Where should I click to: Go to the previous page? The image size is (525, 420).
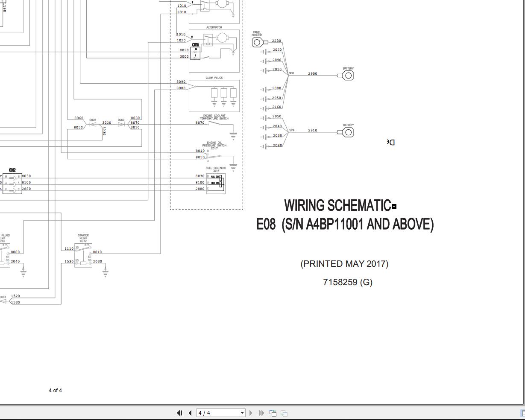[190, 413]
